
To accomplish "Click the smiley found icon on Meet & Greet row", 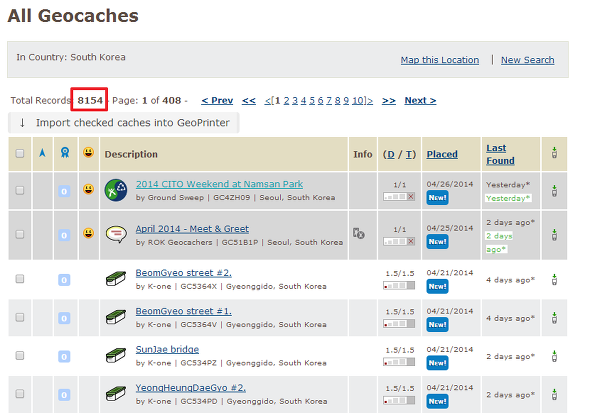I will tap(88, 233).
